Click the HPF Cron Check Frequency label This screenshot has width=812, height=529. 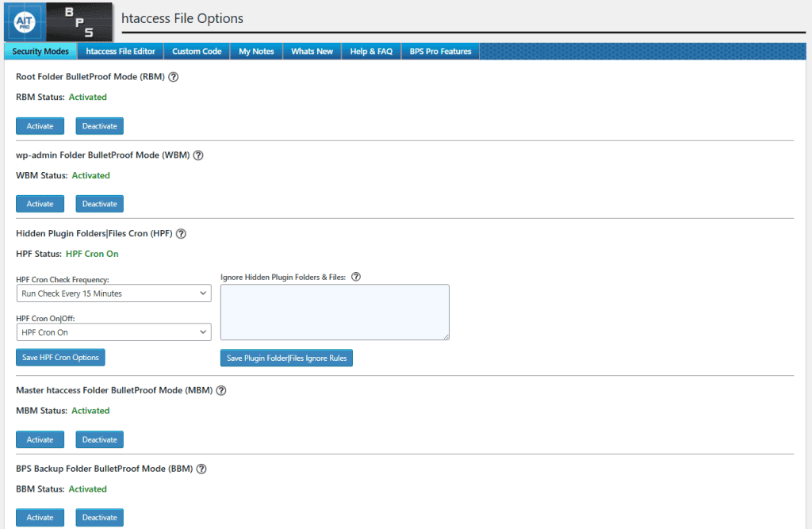pos(63,280)
